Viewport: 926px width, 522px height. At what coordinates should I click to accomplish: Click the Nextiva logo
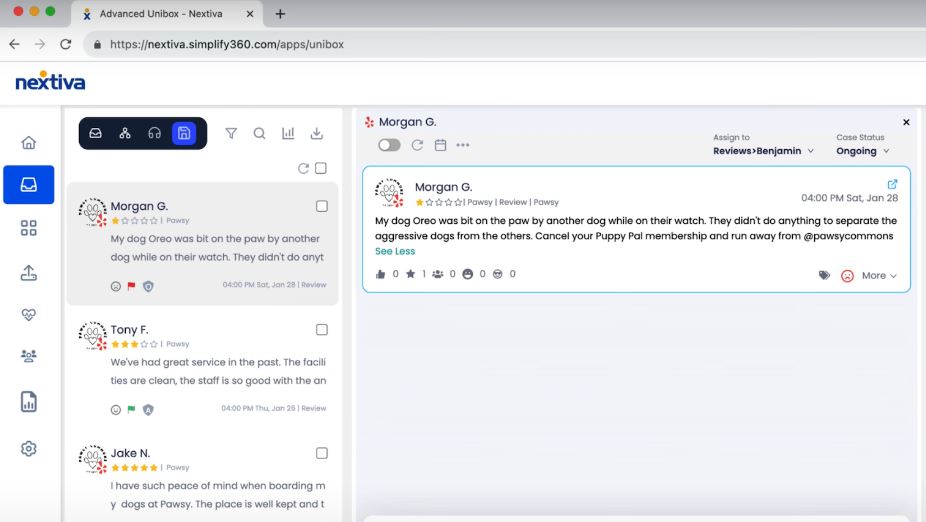[50, 81]
